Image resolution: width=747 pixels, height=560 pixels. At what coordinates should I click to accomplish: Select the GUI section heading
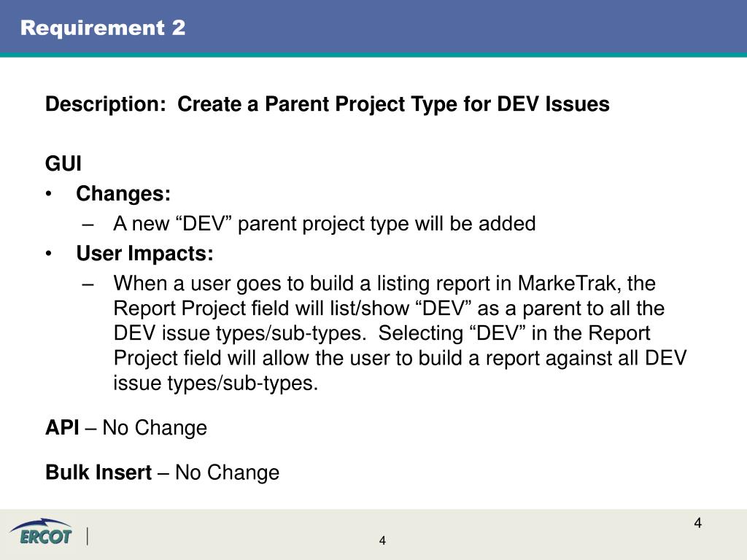pyautogui.click(x=63, y=164)
